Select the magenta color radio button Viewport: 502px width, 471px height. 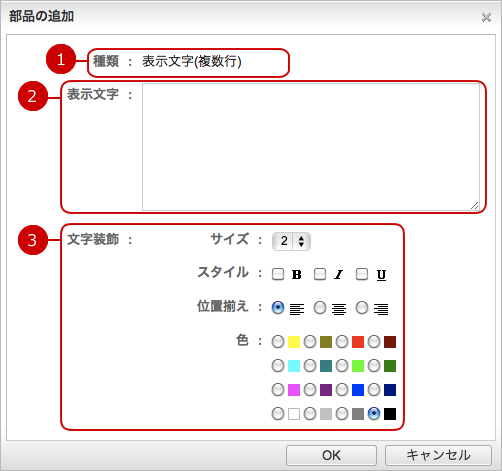tap(278, 390)
